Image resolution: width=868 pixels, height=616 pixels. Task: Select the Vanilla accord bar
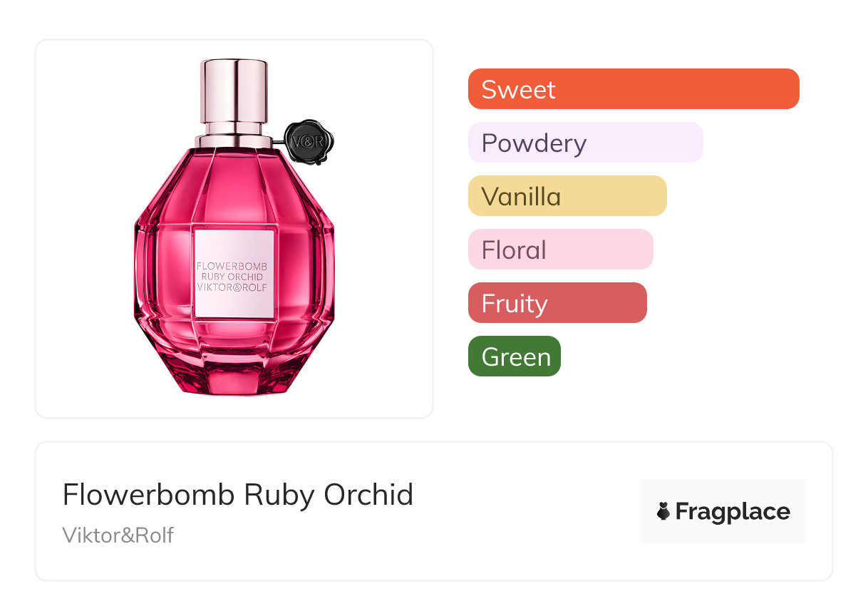567,196
